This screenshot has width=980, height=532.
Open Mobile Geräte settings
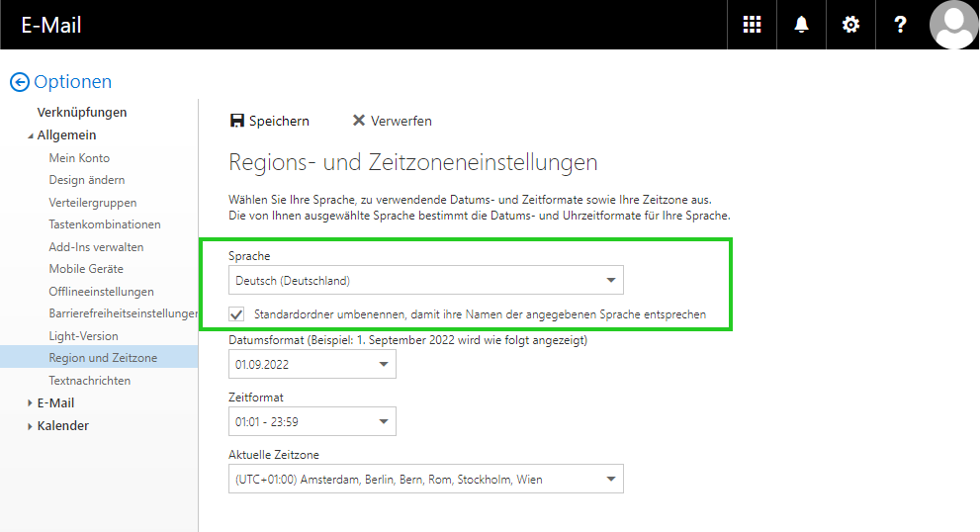(x=86, y=269)
